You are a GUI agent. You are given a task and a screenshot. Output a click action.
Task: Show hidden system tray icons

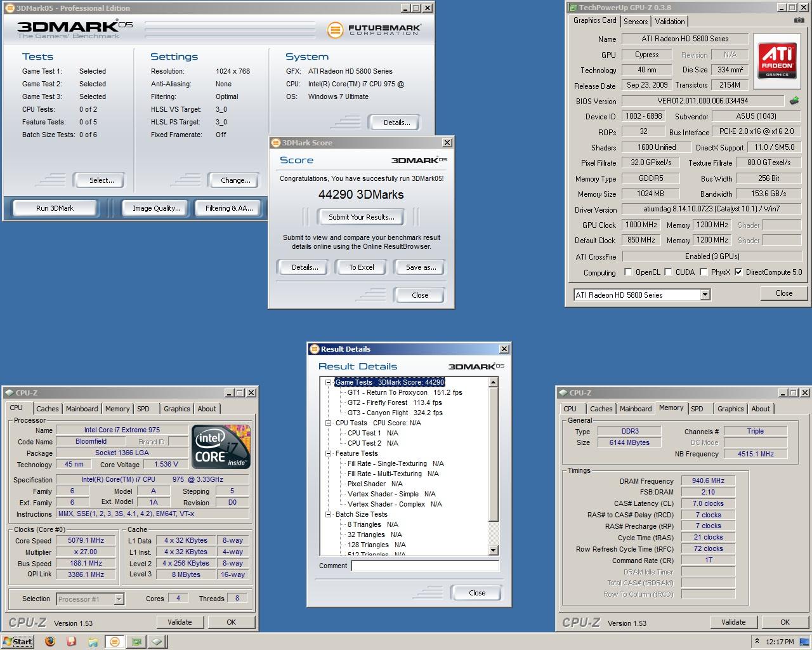click(756, 641)
